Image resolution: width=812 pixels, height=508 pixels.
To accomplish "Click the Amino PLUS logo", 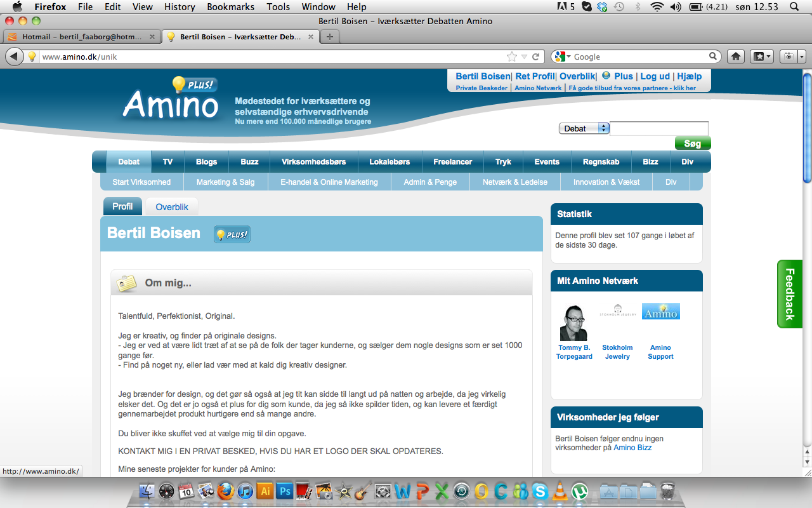I will [171, 98].
